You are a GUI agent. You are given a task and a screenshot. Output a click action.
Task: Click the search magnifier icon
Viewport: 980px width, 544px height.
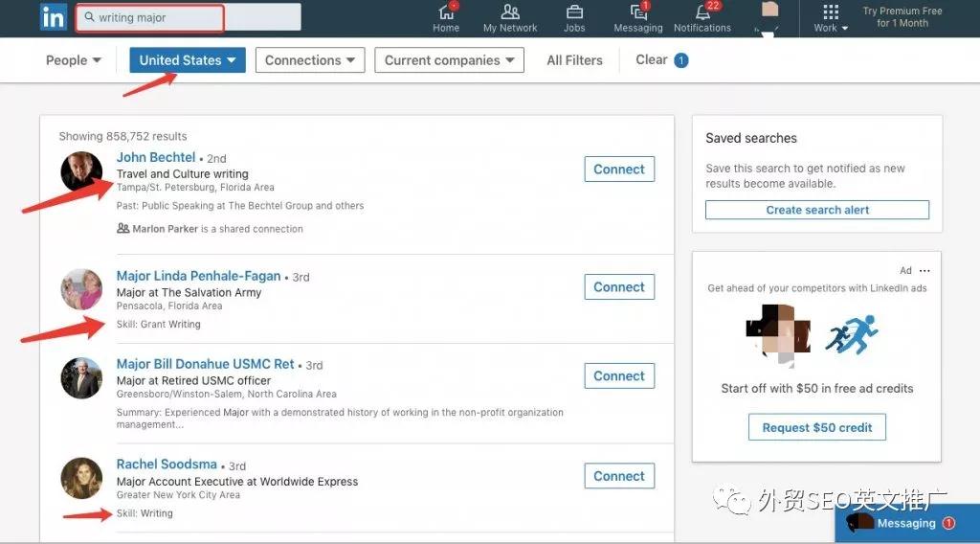click(89, 17)
